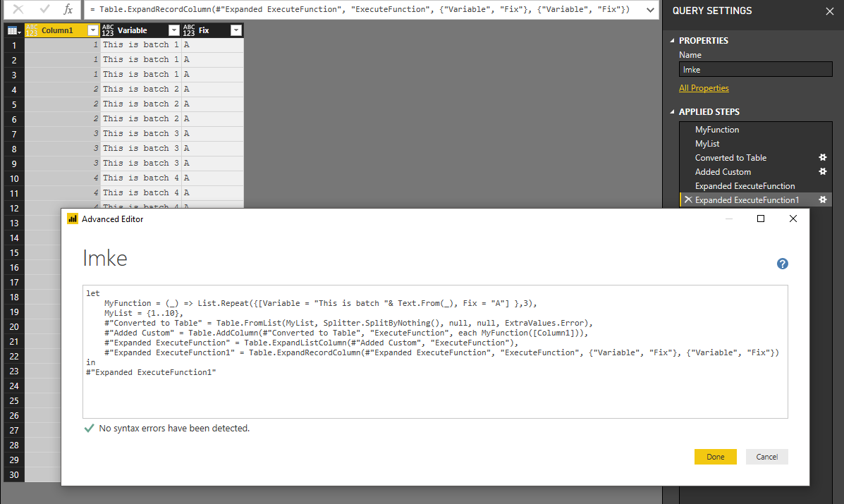
Task: Click 'No syntax errors have been detected' message
Action: click(174, 428)
